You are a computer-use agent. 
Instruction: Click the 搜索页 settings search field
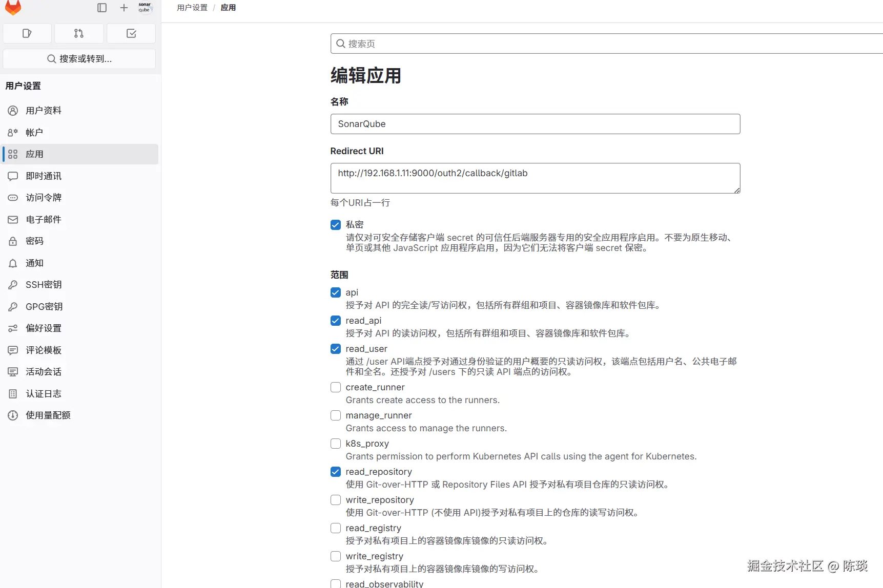coord(607,44)
